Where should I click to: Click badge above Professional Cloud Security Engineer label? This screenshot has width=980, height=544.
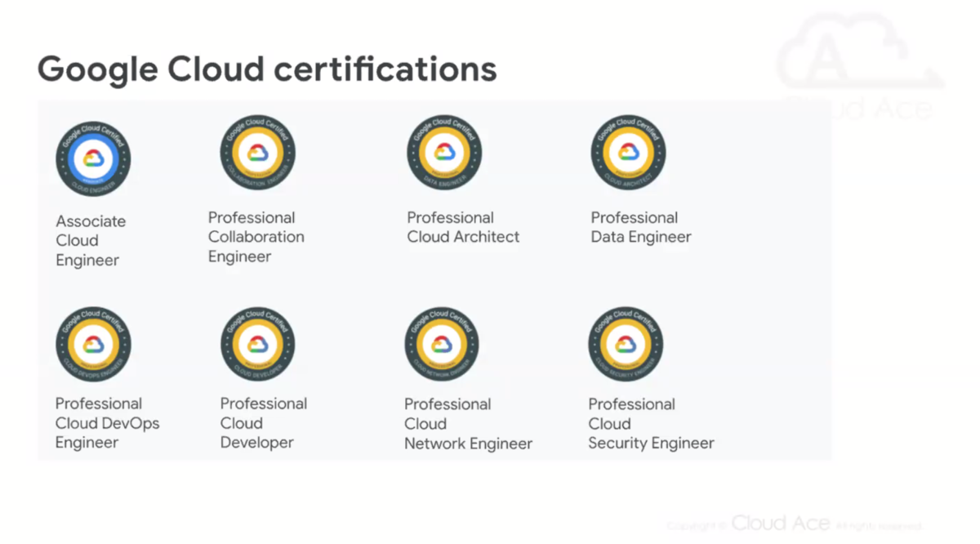(x=626, y=344)
